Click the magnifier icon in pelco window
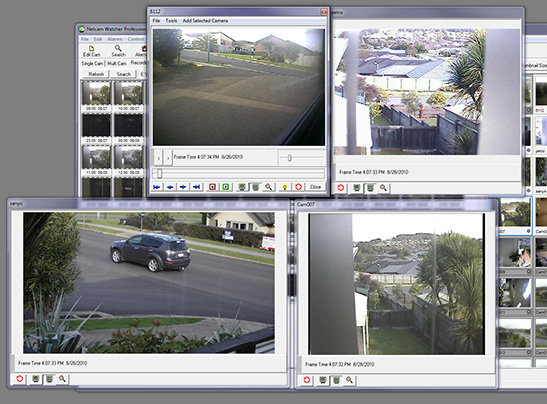The image size is (547, 404). [383, 188]
